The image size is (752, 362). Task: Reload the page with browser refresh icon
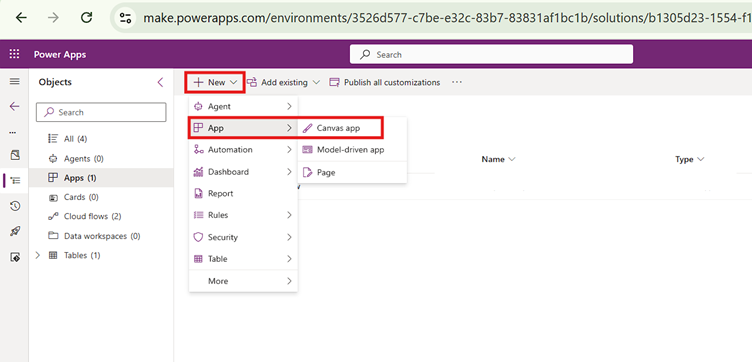pyautogui.click(x=86, y=18)
